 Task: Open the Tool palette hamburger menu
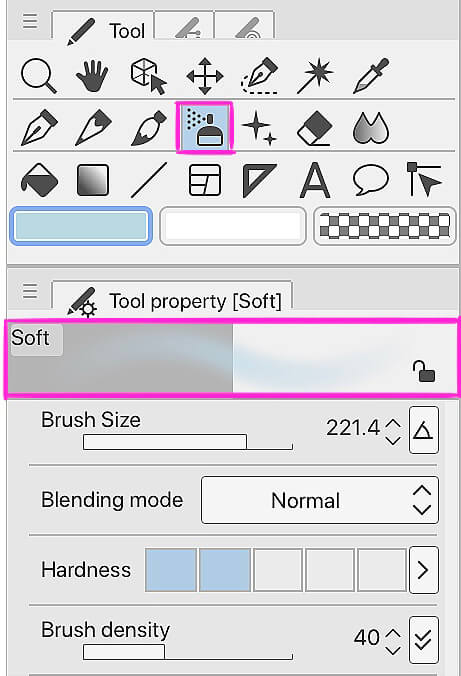(30, 21)
